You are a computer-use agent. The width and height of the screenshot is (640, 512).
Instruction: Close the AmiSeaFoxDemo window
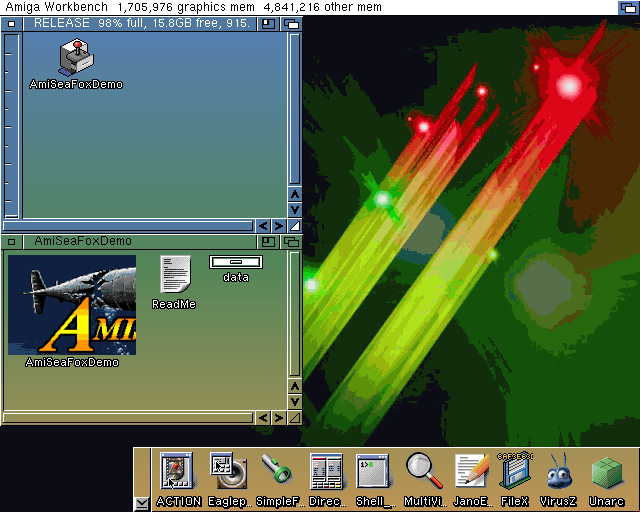(11, 242)
